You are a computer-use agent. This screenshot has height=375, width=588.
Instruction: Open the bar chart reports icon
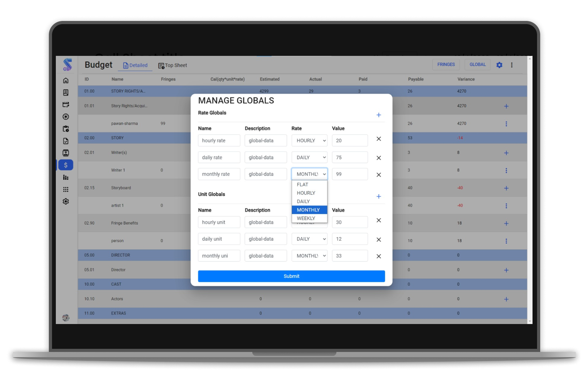(66, 177)
